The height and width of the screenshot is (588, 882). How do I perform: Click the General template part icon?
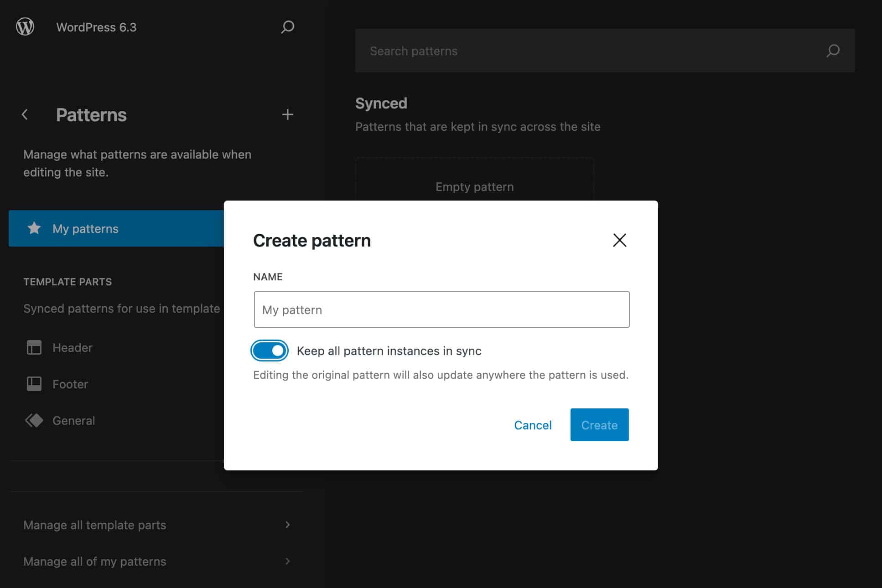pyautogui.click(x=34, y=420)
